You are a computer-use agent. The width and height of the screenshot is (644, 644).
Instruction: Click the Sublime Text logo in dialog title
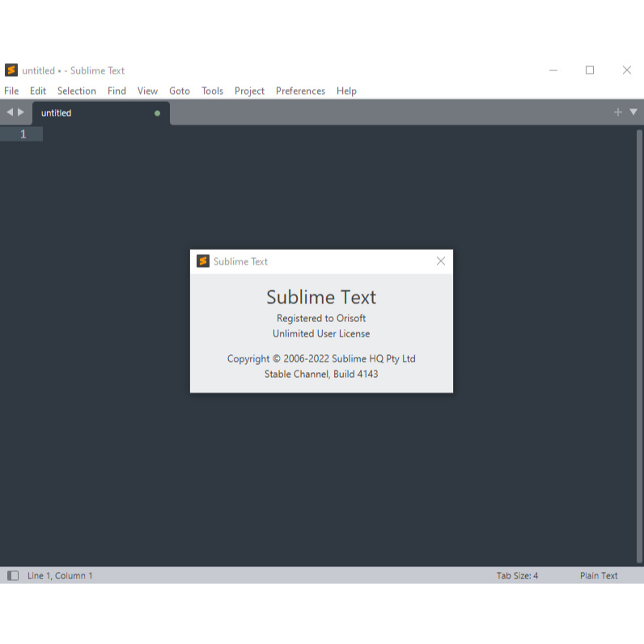(203, 261)
